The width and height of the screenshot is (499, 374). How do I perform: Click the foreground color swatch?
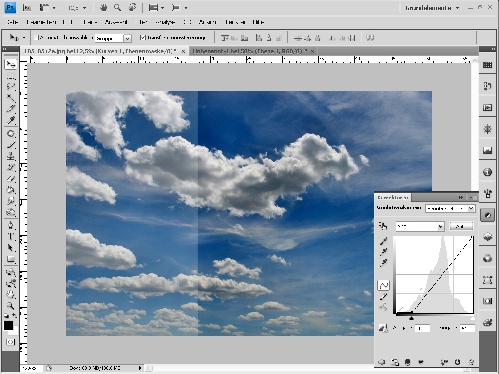pos(8,325)
